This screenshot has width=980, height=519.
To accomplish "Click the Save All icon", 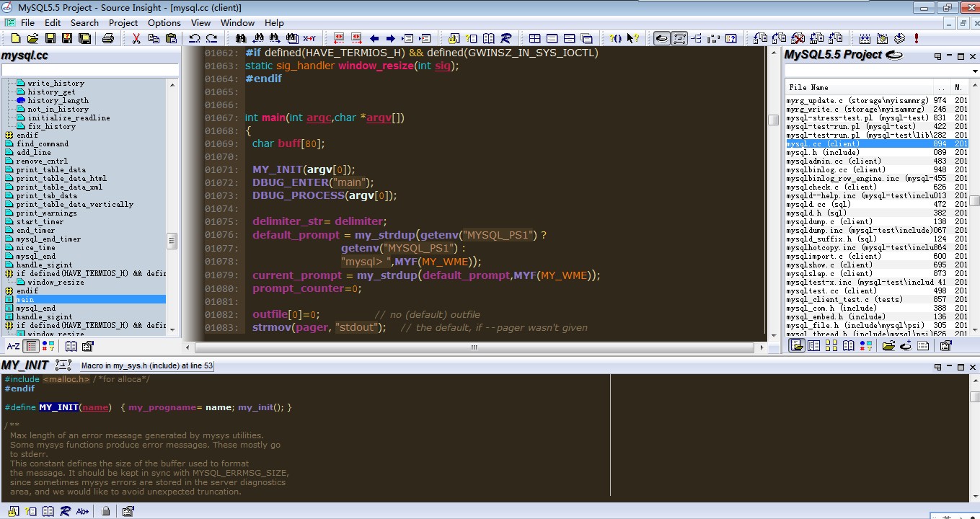I will coord(84,38).
